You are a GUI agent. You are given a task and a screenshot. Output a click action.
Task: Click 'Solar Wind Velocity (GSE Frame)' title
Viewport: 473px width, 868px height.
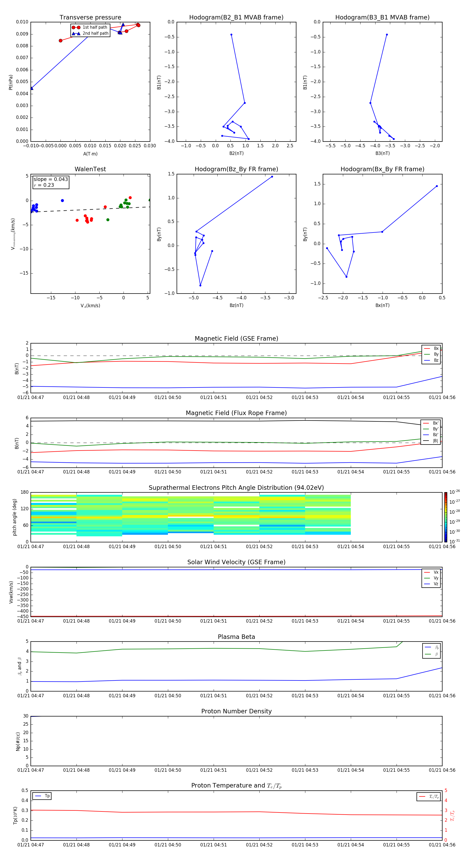click(x=236, y=562)
